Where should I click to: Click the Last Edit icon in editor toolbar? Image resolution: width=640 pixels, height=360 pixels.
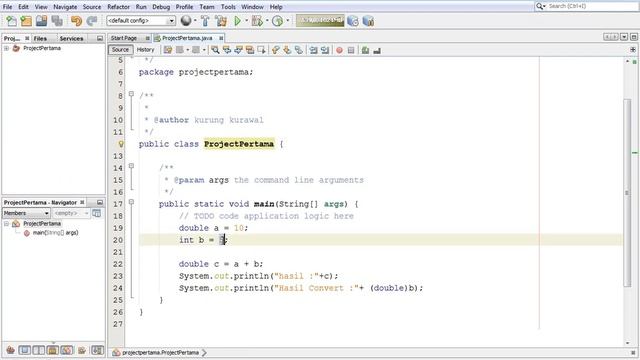168,50
